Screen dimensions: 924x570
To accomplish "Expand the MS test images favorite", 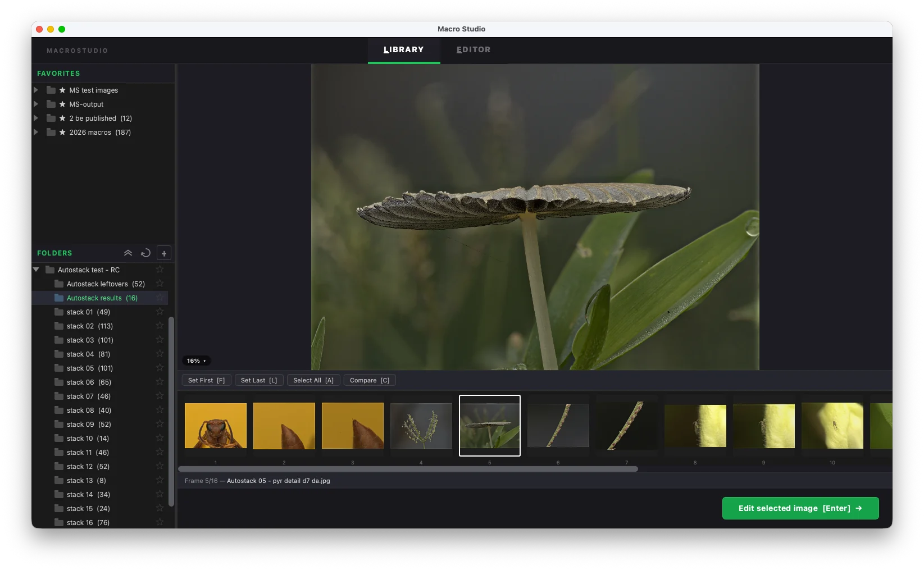I will [36, 90].
